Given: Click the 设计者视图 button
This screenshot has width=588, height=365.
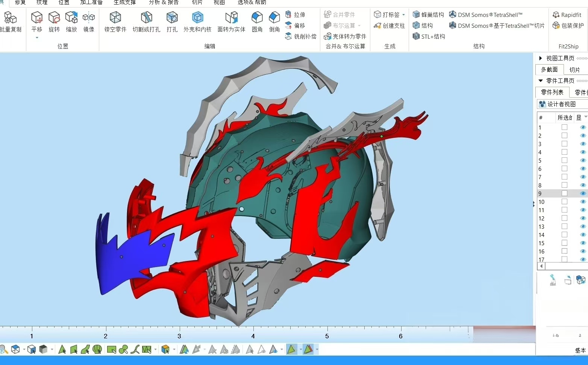Looking at the screenshot, I should [562, 104].
